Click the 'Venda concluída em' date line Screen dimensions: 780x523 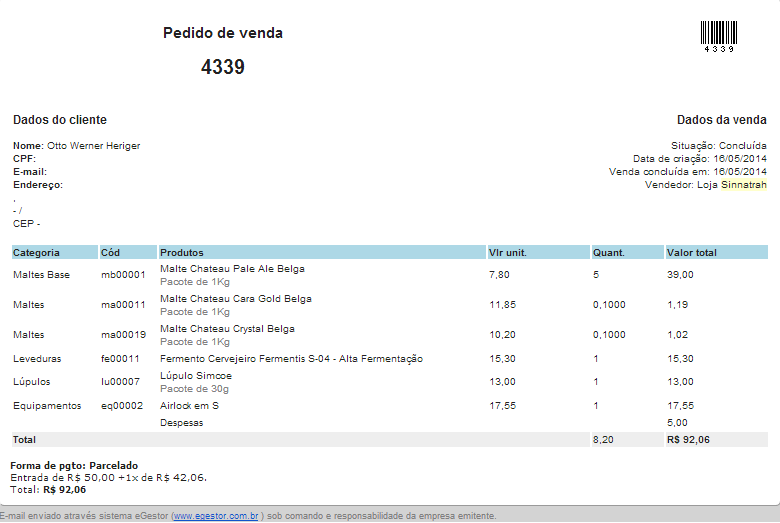click(687, 172)
